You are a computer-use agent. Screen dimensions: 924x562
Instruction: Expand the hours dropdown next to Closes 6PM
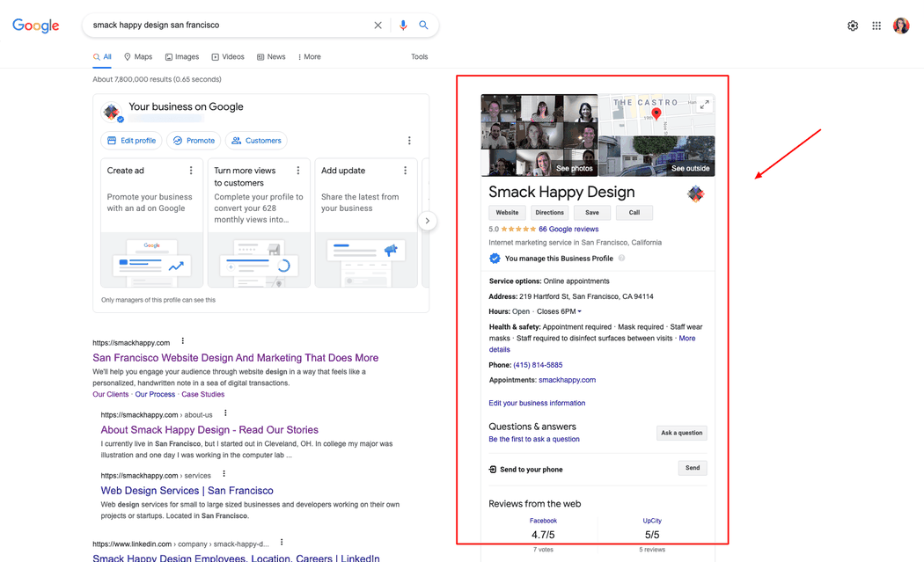pyautogui.click(x=579, y=311)
